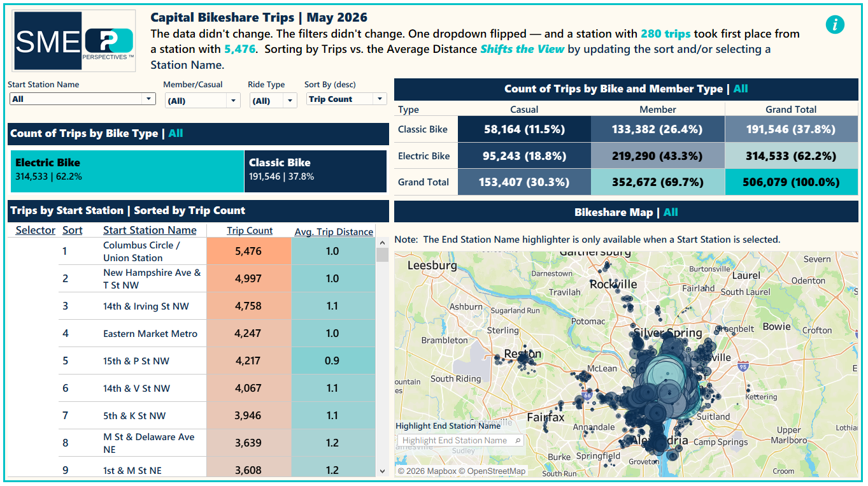Click the 4,997 trip count cell
Viewport: 868px width, 486px height.
(249, 278)
